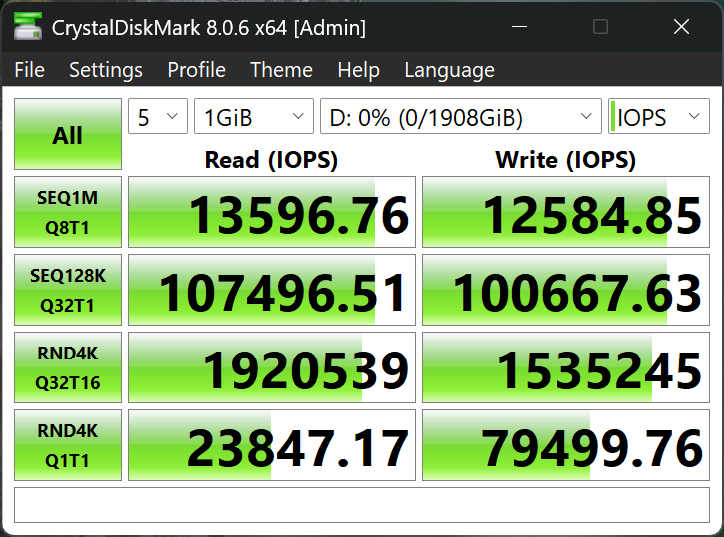The width and height of the screenshot is (724, 537).
Task: Open the Settings menu
Action: [x=105, y=70]
